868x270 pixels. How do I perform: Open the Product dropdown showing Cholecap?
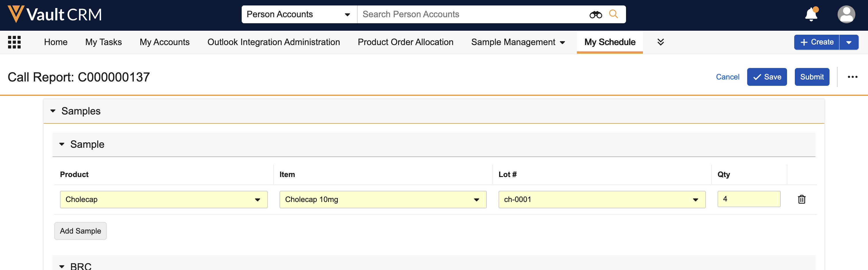tap(164, 200)
